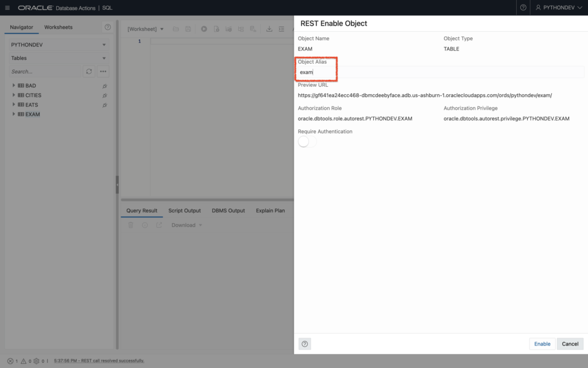Open the Script Output tab

[x=184, y=210]
